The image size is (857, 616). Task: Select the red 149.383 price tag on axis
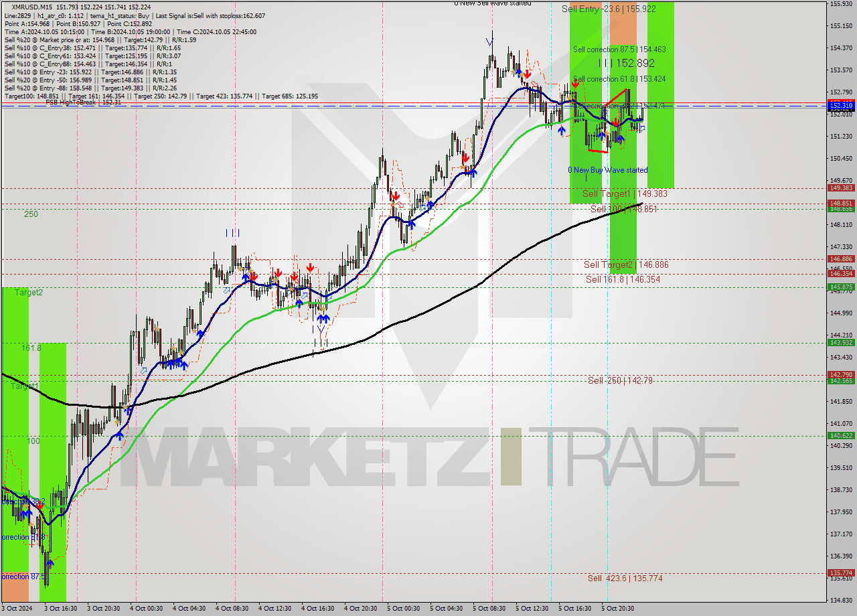click(x=841, y=188)
